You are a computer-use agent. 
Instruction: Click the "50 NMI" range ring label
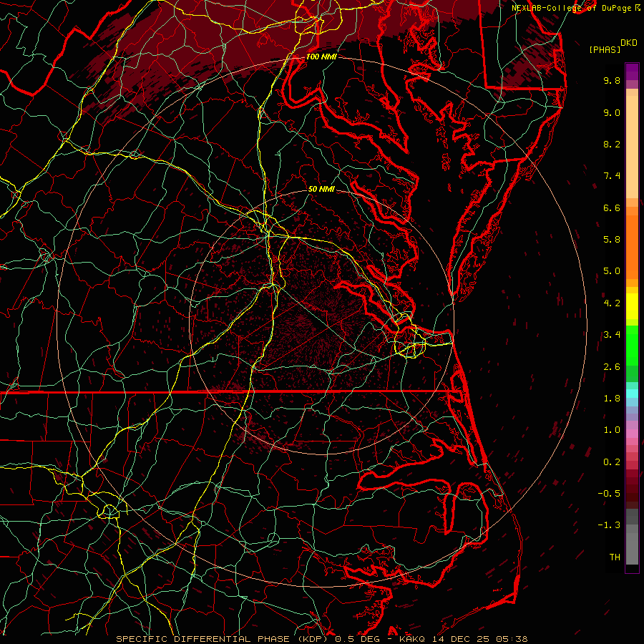click(321, 189)
